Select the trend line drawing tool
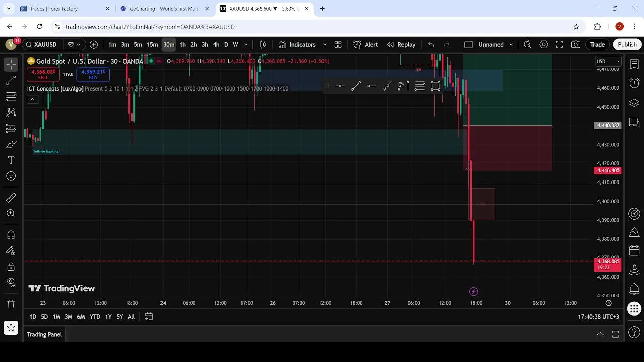 pyautogui.click(x=11, y=80)
